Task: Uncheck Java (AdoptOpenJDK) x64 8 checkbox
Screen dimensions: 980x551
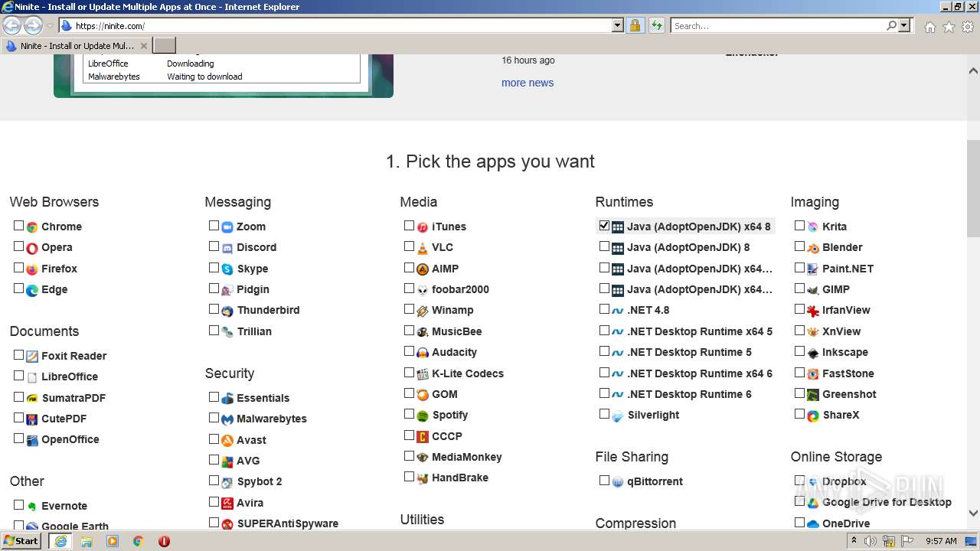Action: pos(604,226)
